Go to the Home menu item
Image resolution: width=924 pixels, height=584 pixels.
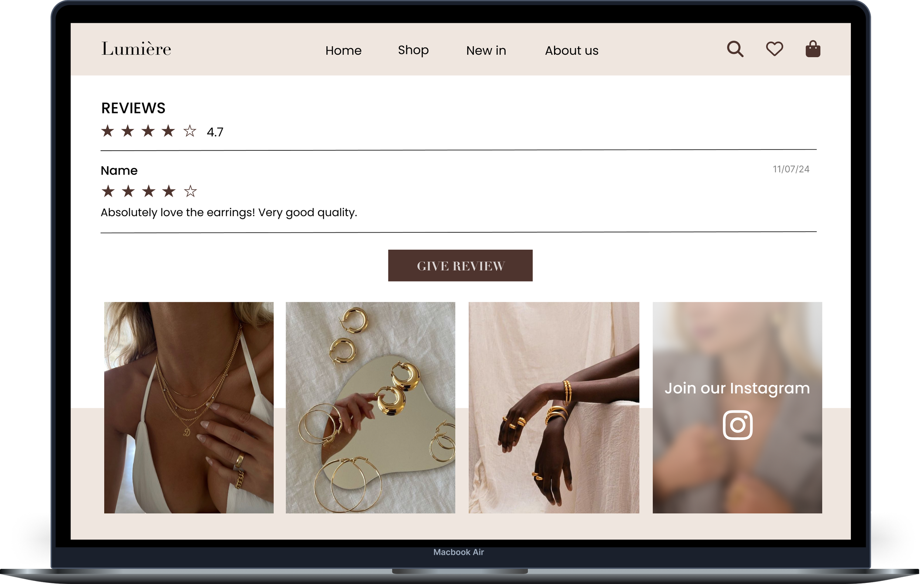[x=343, y=51]
